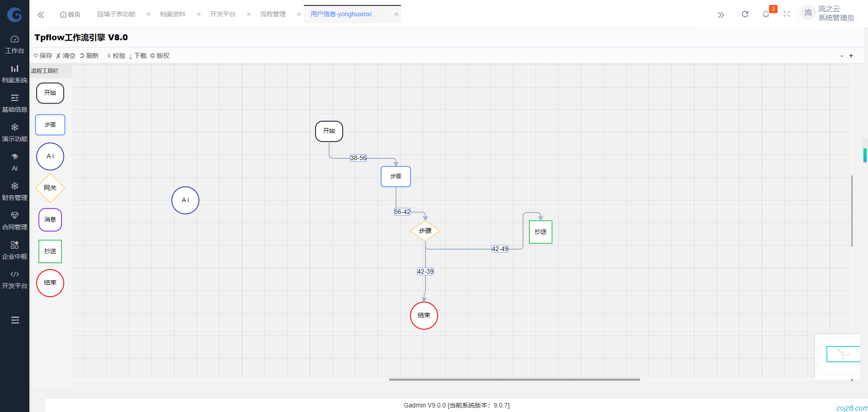This screenshot has height=412, width=868.
Task: Choose the red 结束 end node in toolbox
Action: pyautogui.click(x=50, y=283)
